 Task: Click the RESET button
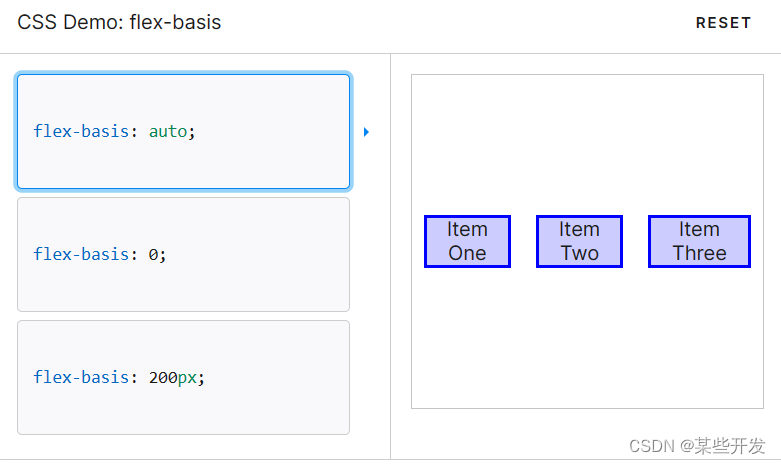coord(723,23)
